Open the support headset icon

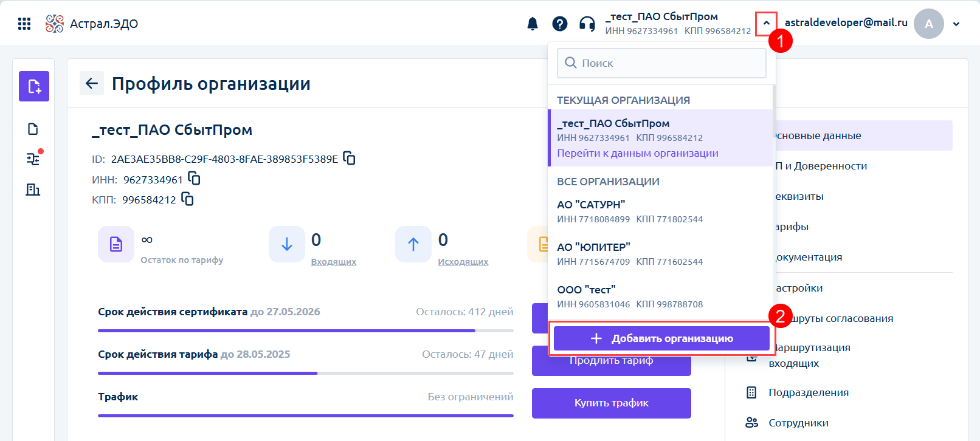[x=587, y=24]
